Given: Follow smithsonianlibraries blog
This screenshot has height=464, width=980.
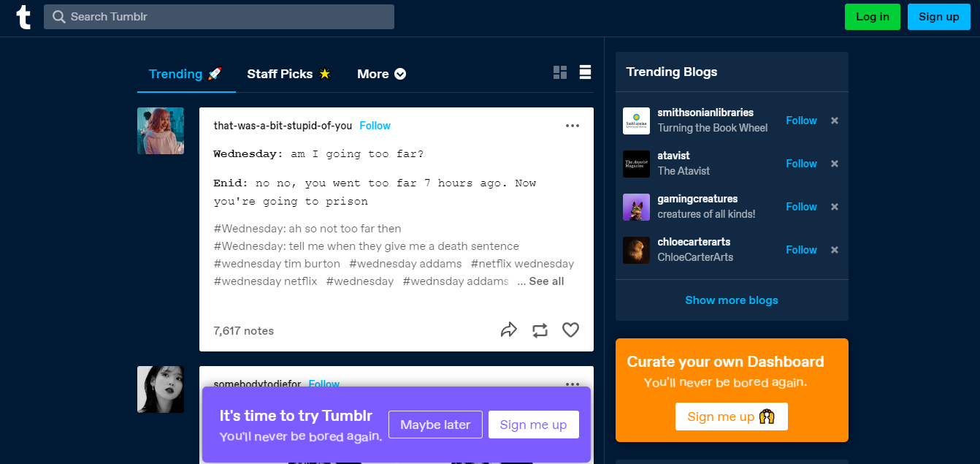Looking at the screenshot, I should point(801,121).
